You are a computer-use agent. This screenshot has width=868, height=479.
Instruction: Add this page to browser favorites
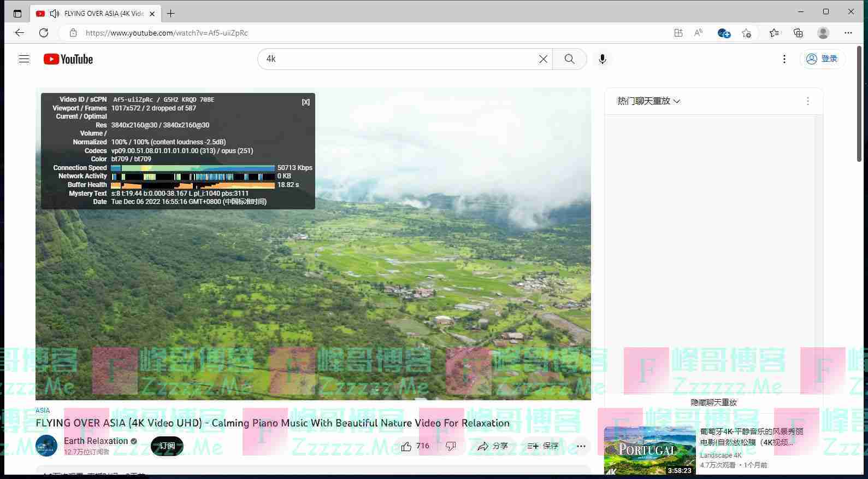click(x=746, y=33)
